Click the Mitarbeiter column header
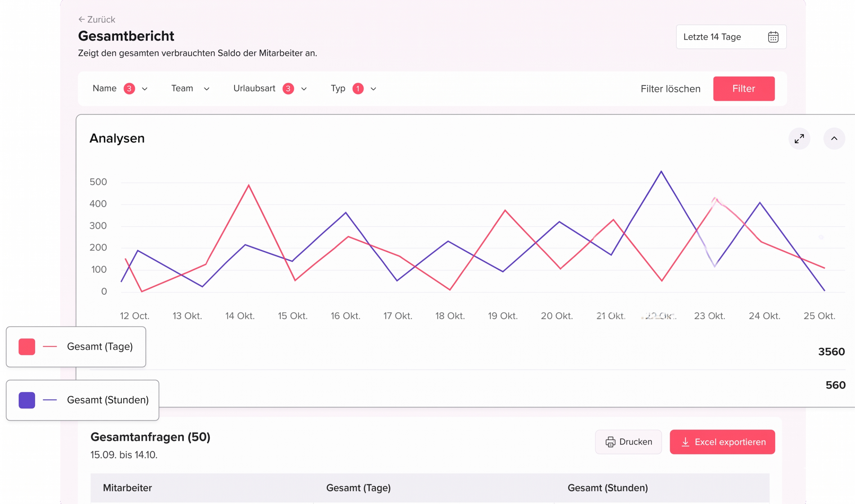The image size is (855, 504). pos(127,488)
